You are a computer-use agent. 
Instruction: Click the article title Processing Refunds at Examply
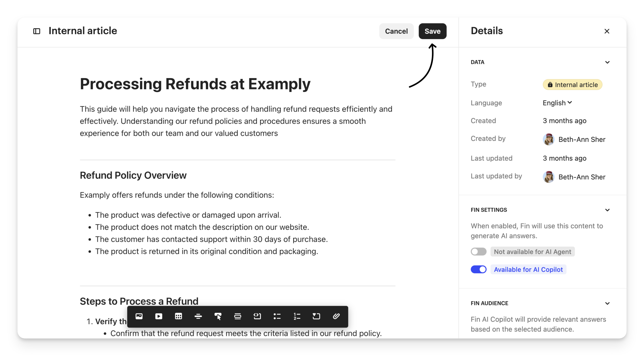coord(195,84)
